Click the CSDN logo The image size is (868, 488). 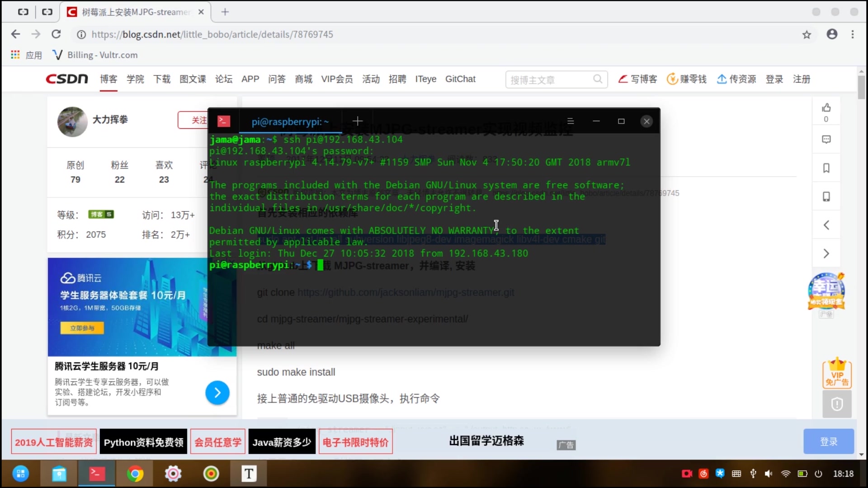click(67, 79)
